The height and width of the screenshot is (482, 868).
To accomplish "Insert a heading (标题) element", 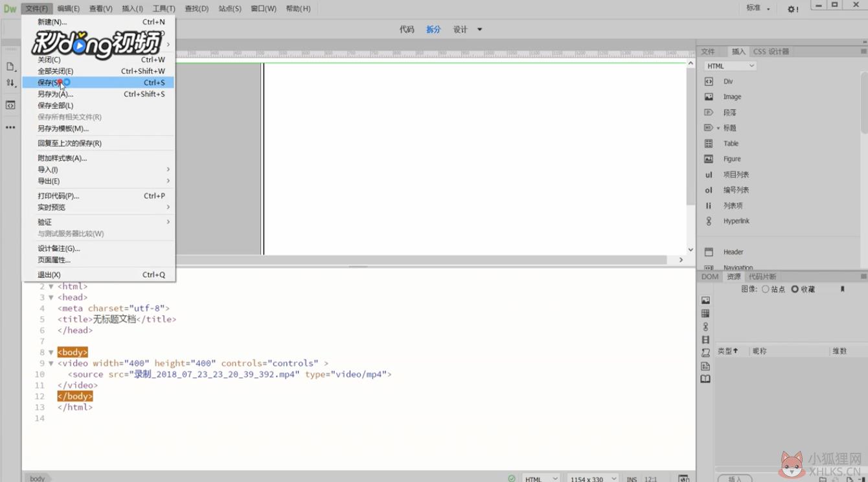I will 729,128.
